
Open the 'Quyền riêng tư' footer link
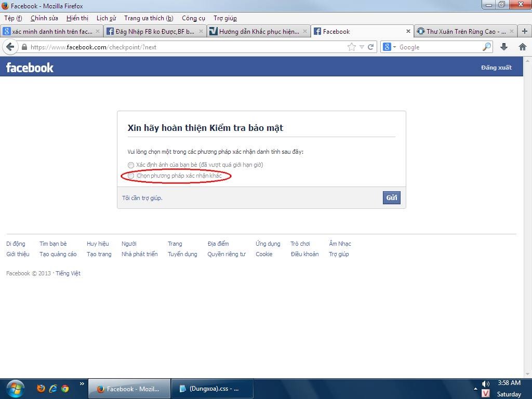227,254
